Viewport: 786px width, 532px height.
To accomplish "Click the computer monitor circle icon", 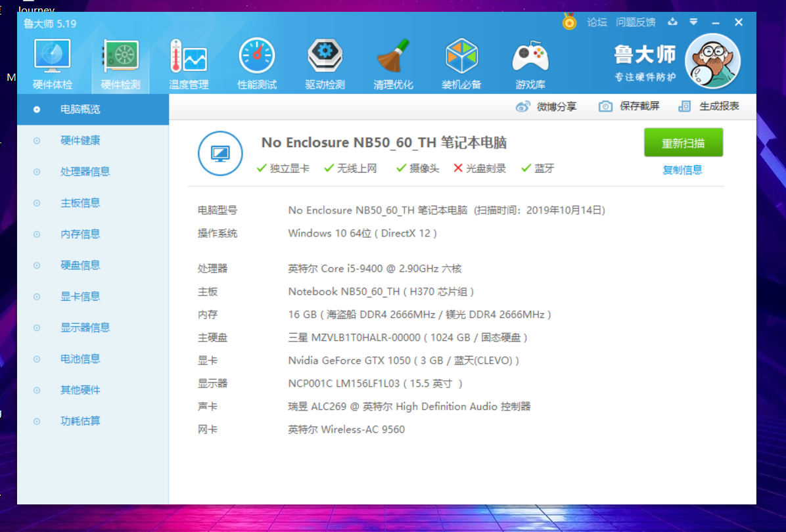I will point(220,153).
